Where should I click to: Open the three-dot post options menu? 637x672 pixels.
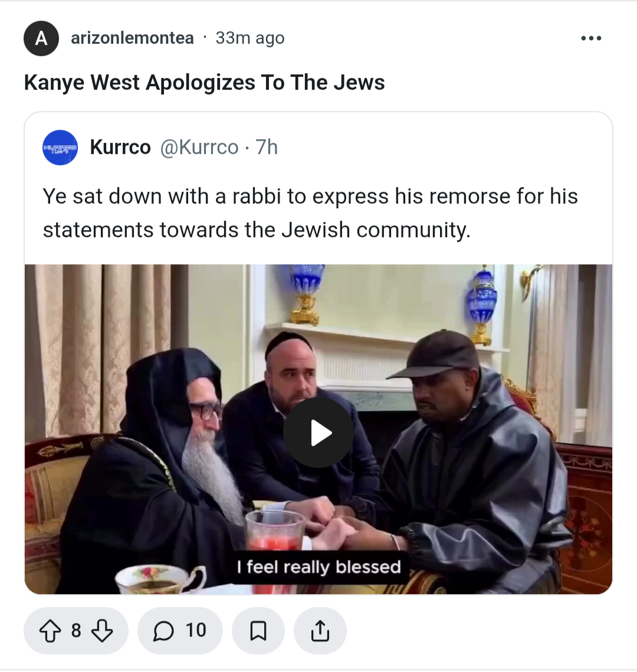pos(591,38)
